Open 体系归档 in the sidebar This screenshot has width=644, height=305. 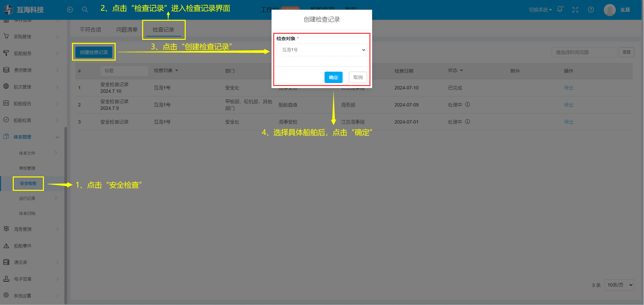[x=27, y=213]
